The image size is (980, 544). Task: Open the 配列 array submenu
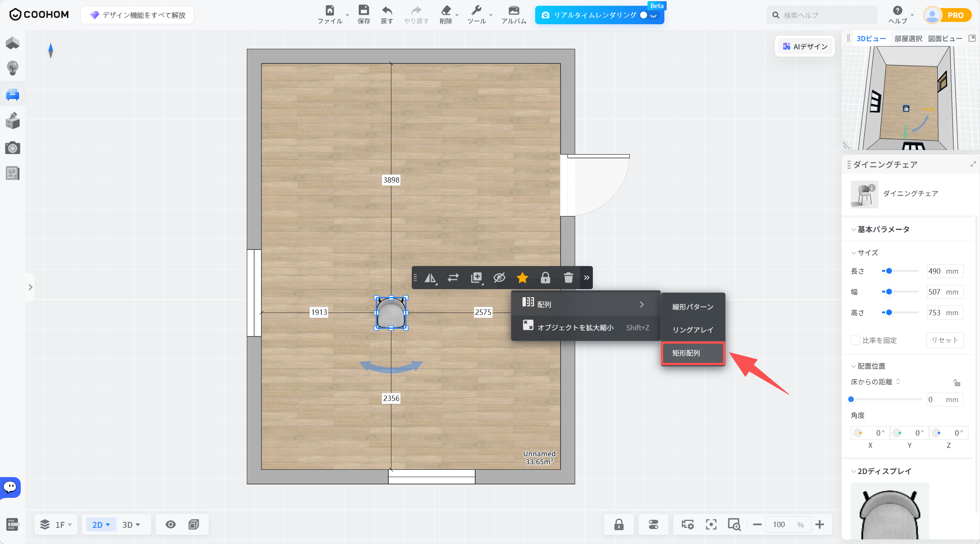pyautogui.click(x=586, y=304)
